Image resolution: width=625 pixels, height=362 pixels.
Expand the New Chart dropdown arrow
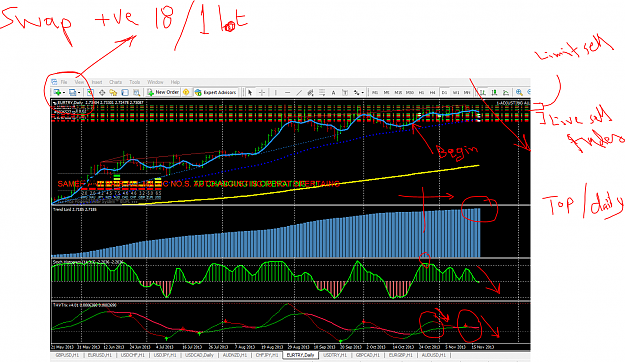[64, 92]
